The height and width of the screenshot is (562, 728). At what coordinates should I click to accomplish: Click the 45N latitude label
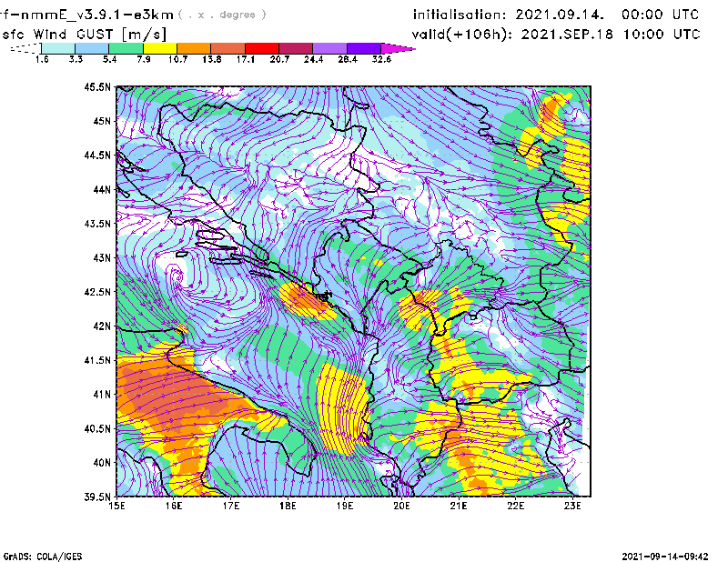(102, 121)
